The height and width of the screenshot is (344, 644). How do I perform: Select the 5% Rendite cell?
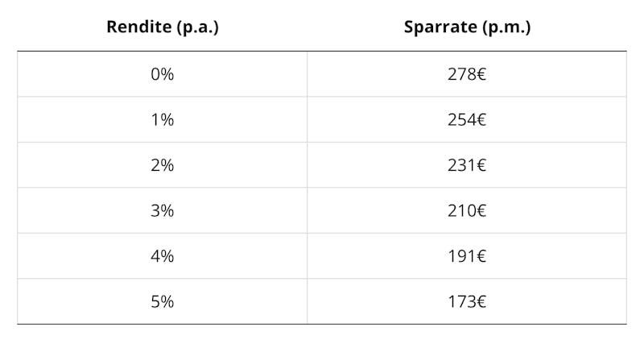[163, 302]
